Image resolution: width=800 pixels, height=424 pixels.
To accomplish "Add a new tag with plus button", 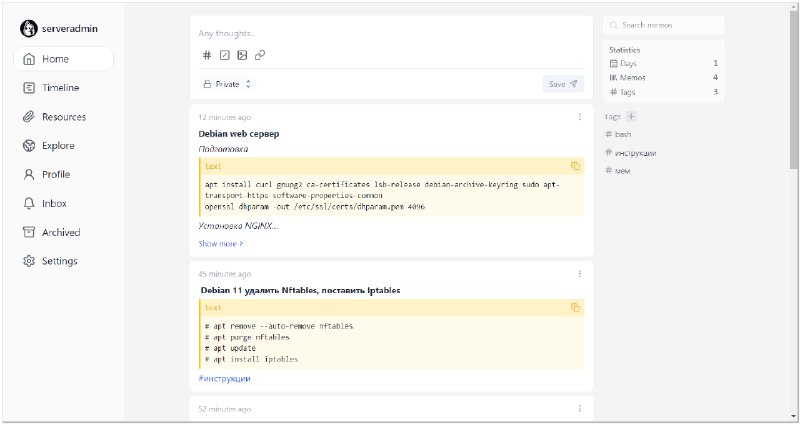I will (x=631, y=116).
